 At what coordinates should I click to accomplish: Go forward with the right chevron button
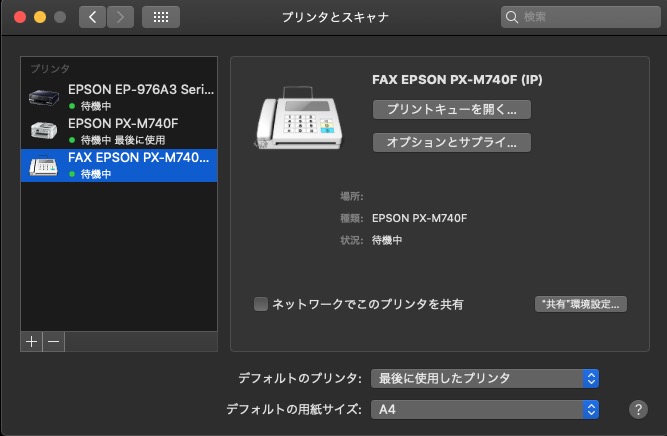120,17
